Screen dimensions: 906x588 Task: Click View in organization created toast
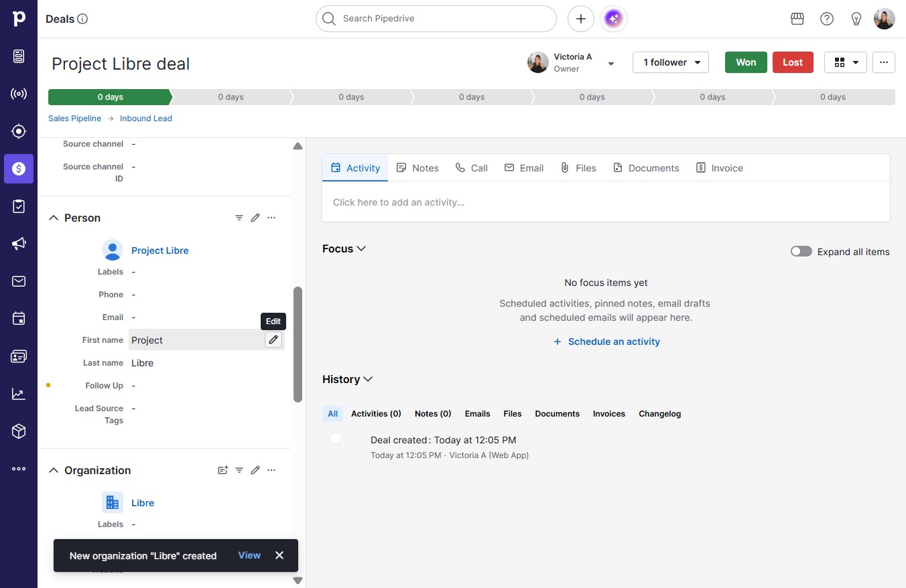tap(249, 555)
